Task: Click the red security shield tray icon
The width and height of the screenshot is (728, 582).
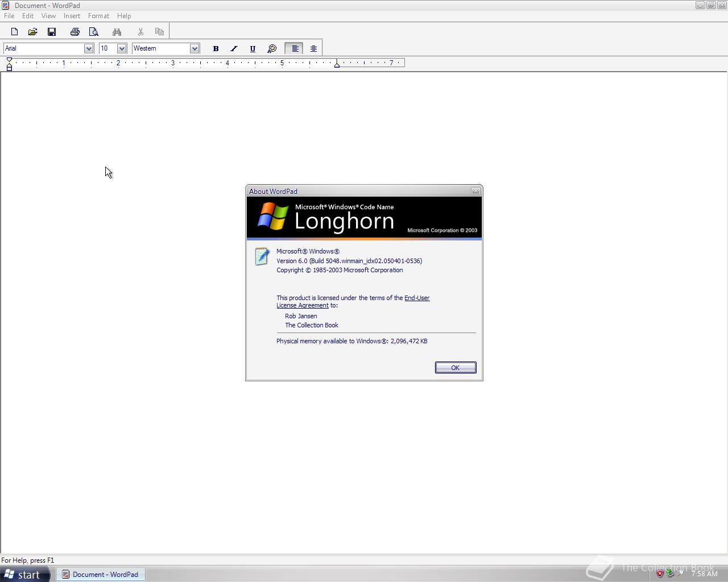Action: [x=660, y=574]
